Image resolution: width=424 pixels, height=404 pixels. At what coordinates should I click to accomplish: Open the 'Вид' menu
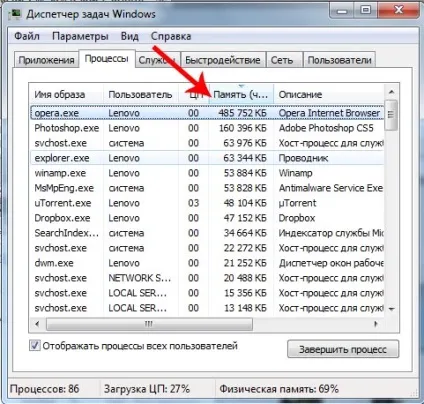tap(130, 36)
